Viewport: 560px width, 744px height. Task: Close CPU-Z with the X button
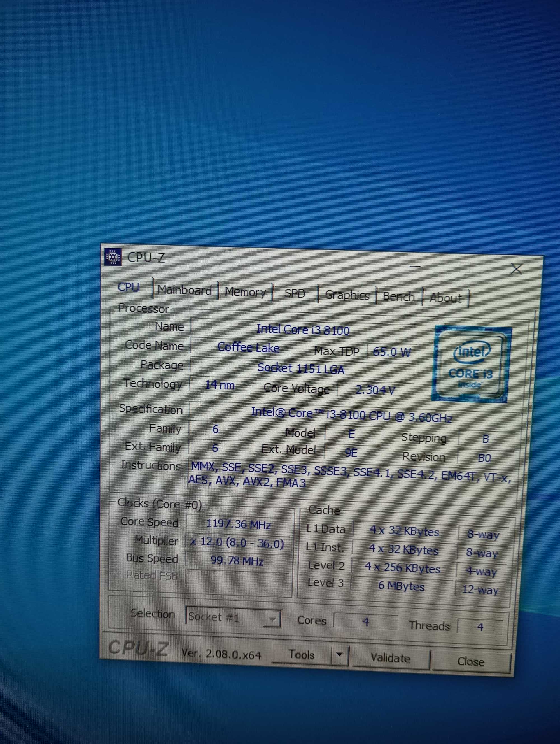click(516, 269)
